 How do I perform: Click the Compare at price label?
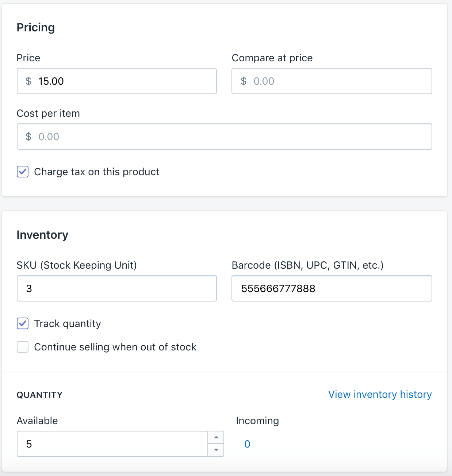(x=272, y=58)
